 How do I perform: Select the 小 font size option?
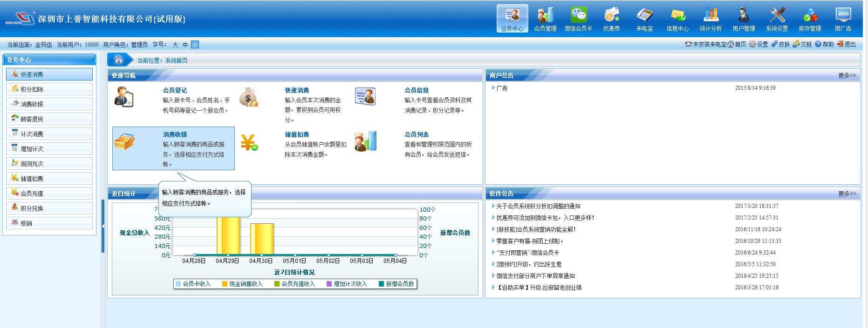coord(195,45)
